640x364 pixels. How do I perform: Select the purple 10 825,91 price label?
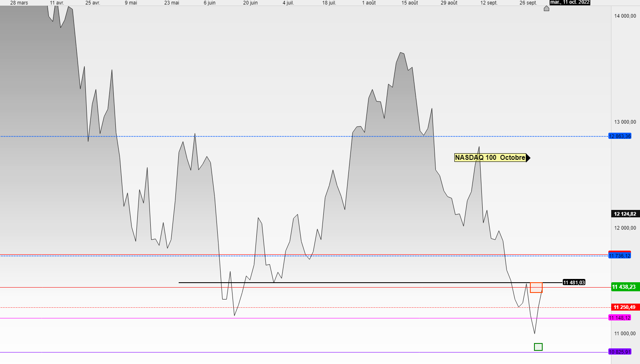click(619, 352)
